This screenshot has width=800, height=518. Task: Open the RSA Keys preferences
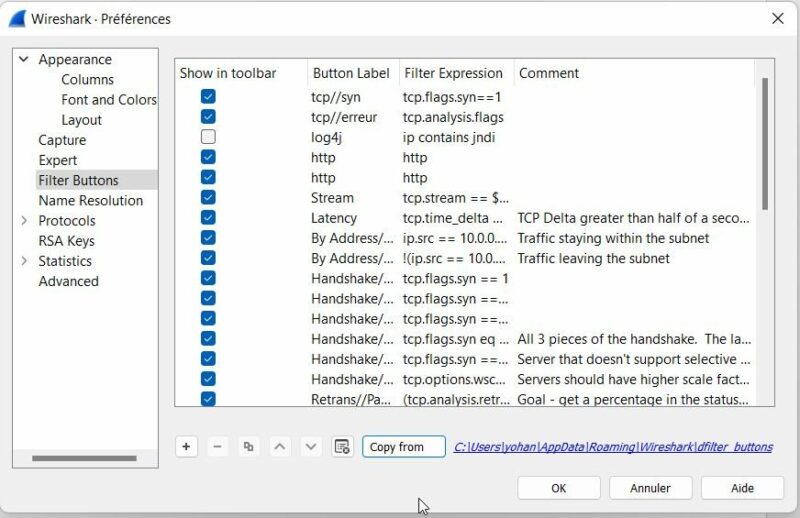click(x=66, y=241)
